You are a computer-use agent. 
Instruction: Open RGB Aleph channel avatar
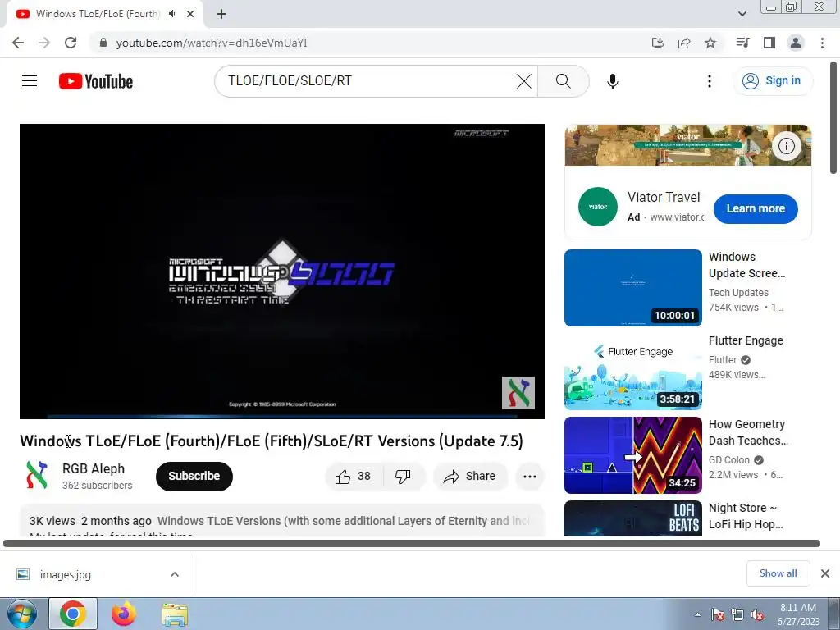[36, 476]
